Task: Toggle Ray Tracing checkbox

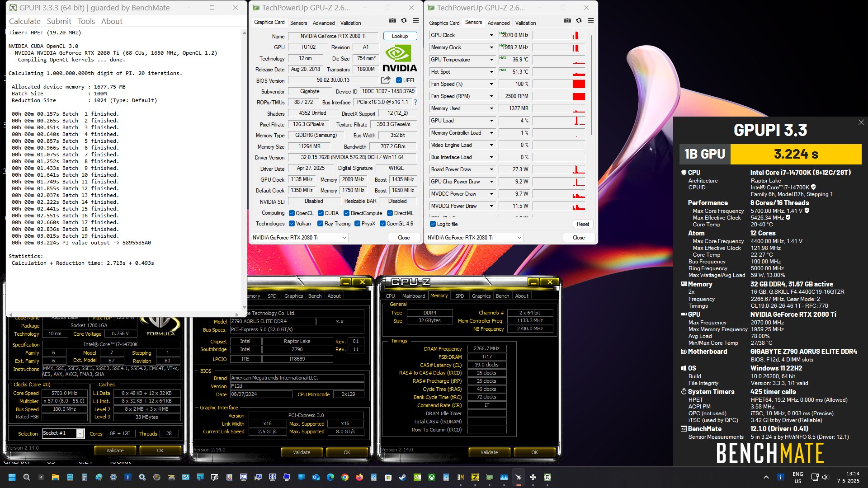Action: tap(320, 224)
